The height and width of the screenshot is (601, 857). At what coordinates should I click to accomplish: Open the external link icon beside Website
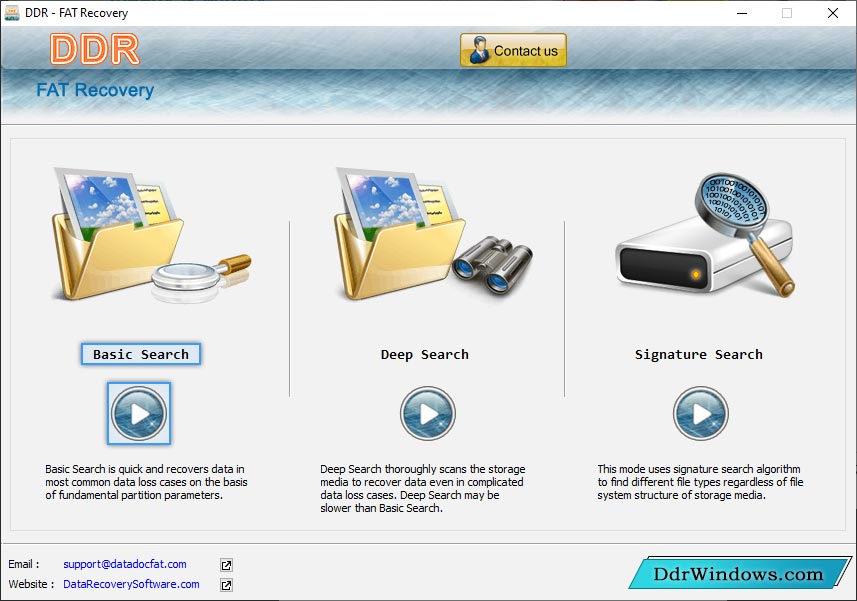click(x=226, y=585)
